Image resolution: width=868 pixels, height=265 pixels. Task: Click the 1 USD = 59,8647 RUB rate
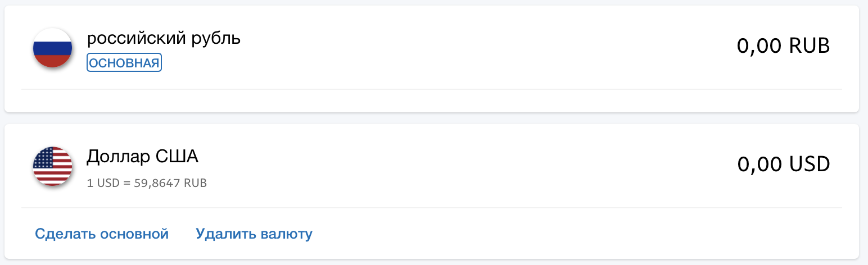[147, 183]
